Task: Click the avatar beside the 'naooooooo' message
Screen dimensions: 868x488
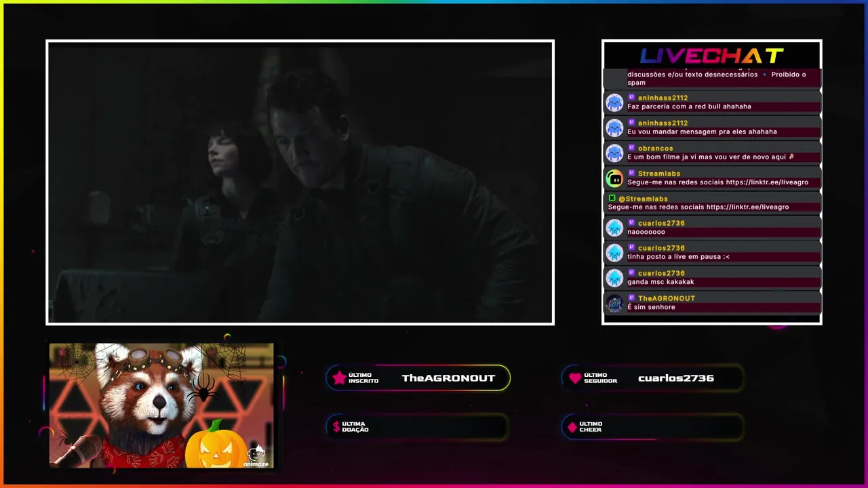Action: coord(614,228)
